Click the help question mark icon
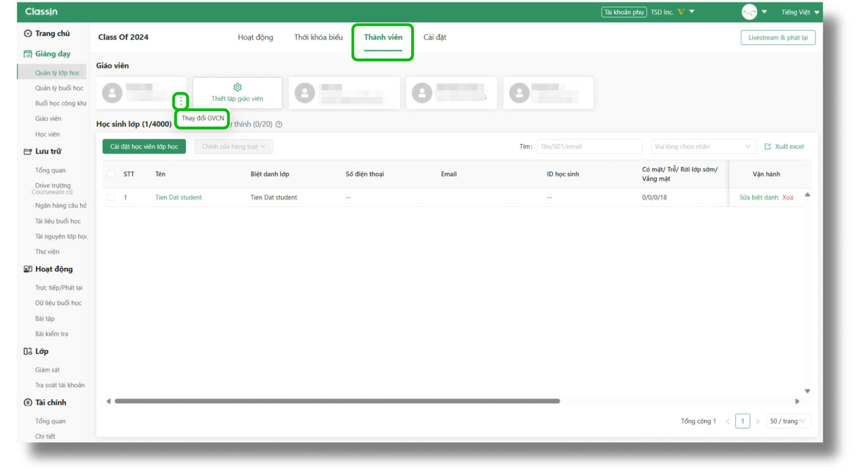Screen dimensions: 868x474 point(279,124)
